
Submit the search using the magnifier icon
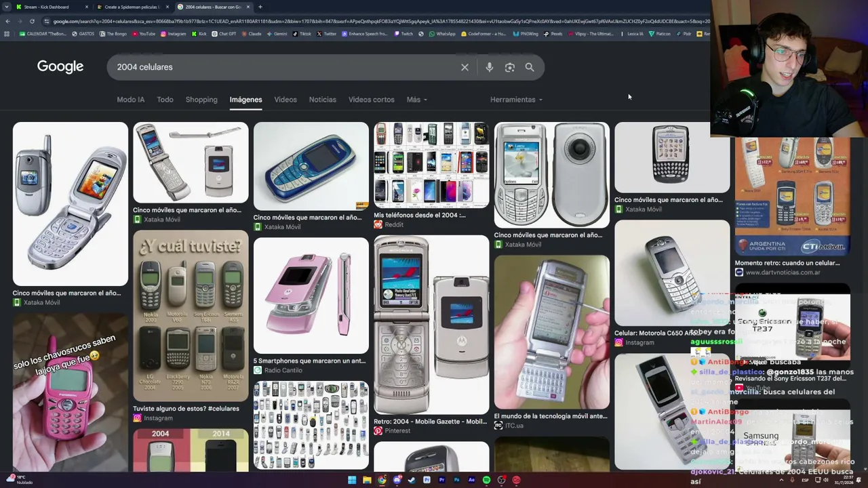[x=530, y=67]
